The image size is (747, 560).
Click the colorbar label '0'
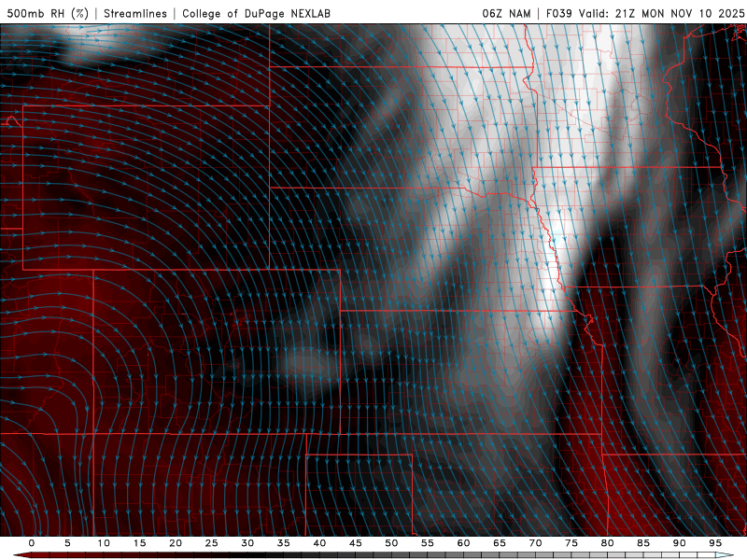point(32,543)
